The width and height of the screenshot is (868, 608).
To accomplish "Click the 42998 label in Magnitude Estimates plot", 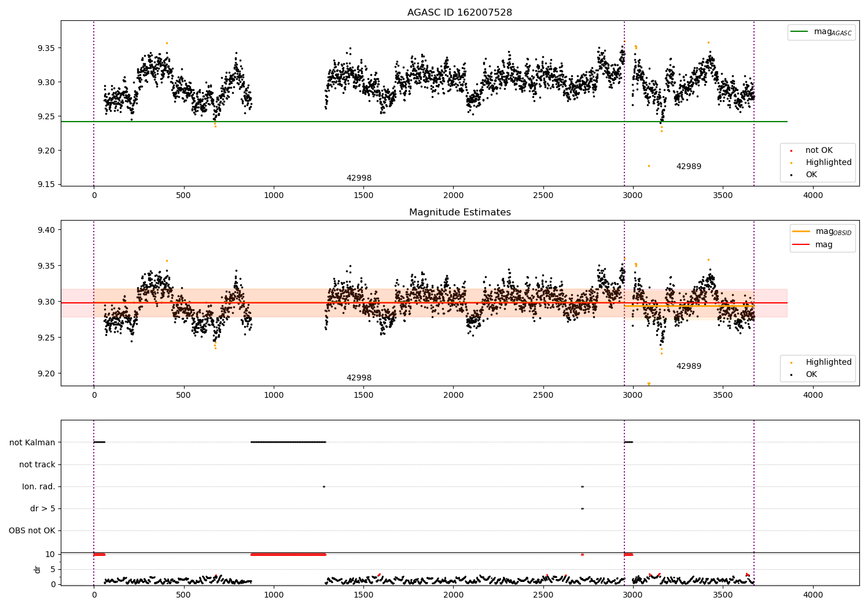I will (x=359, y=378).
